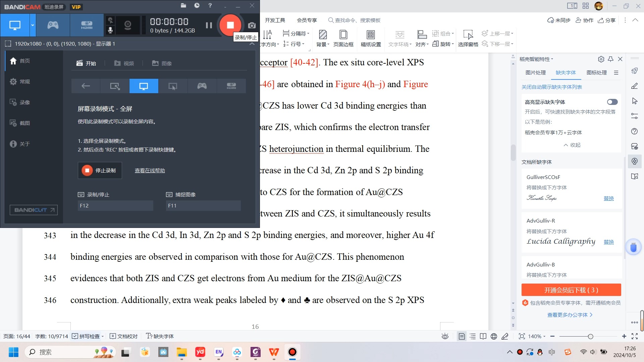Image resolution: width=644 pixels, height=362 pixels.
Task: Open screen mode dropdown arrow
Action: (x=33, y=25)
